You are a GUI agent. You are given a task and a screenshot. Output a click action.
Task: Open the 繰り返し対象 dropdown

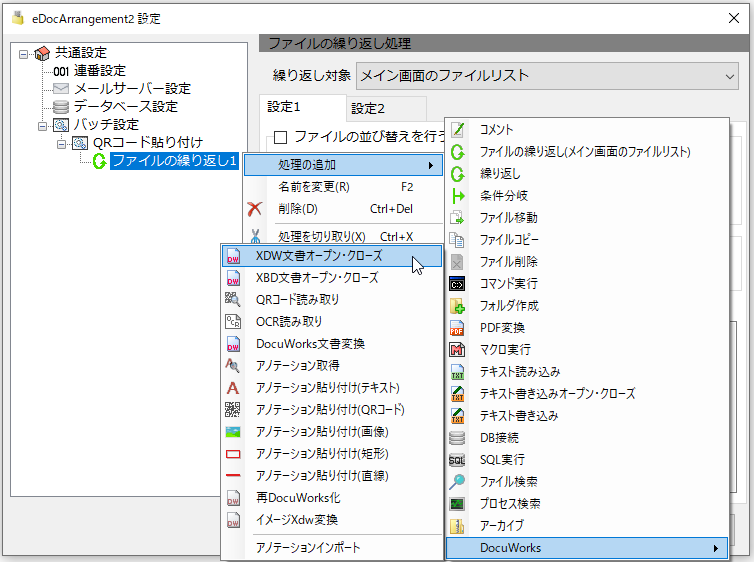pyautogui.click(x=547, y=76)
